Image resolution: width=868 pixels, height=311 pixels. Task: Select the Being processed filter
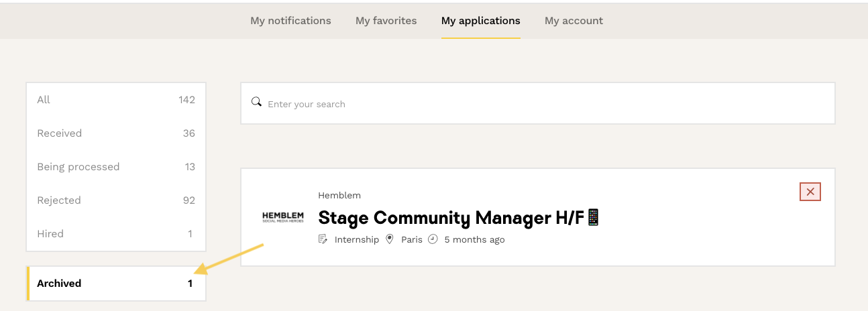116,167
